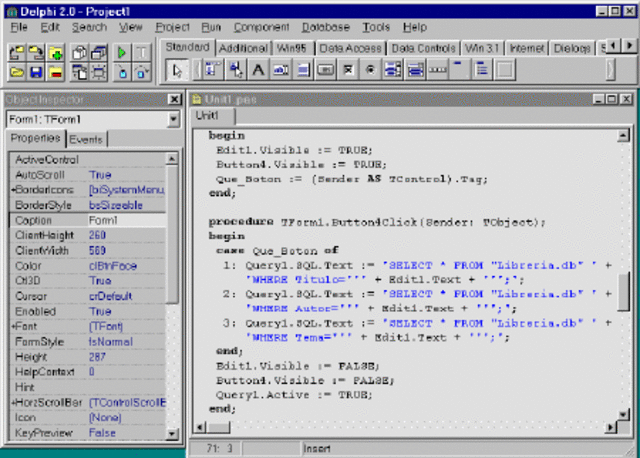Viewport: 640px width, 458px height.
Task: Click the Toggle form/unit icon
Action: [79, 72]
